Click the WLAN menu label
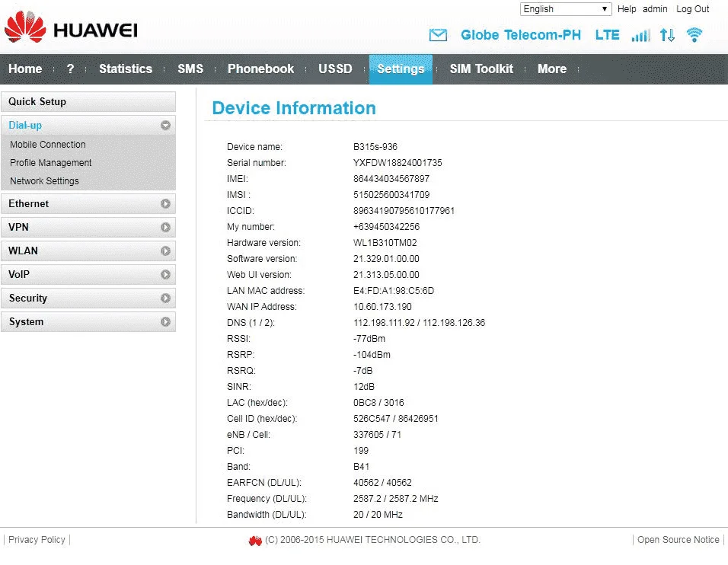The image size is (728, 565). point(23,251)
